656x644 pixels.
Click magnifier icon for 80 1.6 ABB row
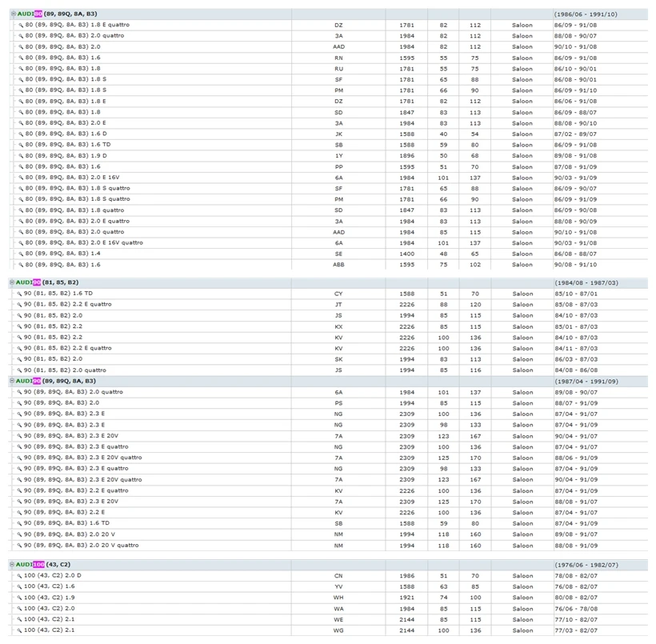click(21, 265)
